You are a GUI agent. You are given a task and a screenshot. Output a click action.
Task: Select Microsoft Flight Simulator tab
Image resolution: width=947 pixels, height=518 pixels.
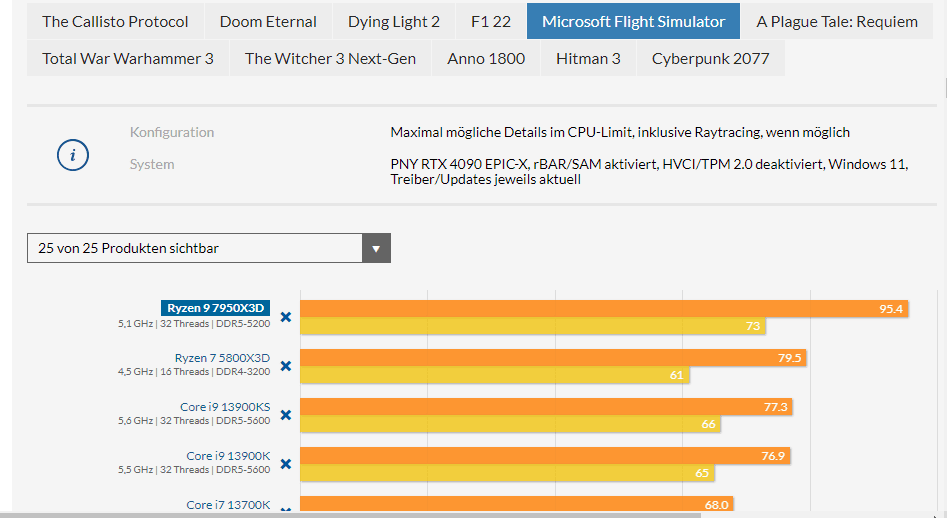pos(634,21)
